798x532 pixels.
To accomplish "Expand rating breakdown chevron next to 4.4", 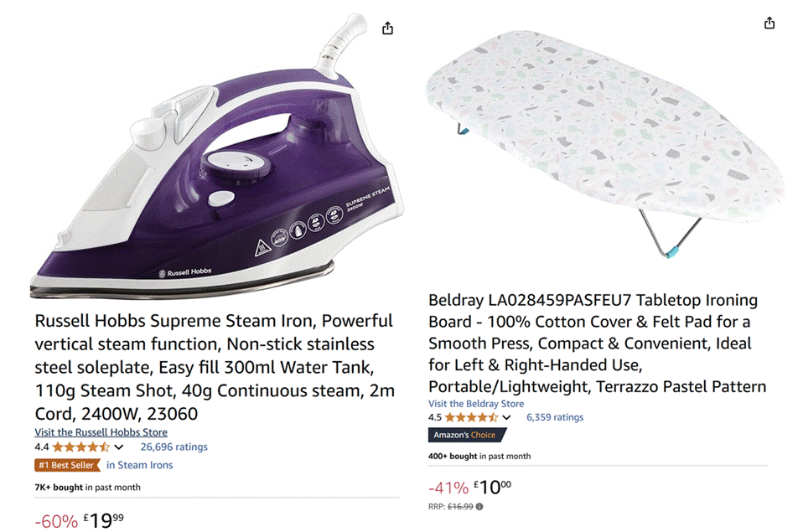I will (x=119, y=447).
